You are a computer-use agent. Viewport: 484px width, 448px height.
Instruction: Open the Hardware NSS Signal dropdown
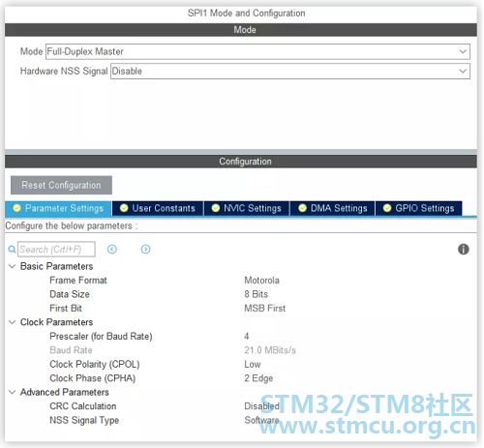[290, 71]
